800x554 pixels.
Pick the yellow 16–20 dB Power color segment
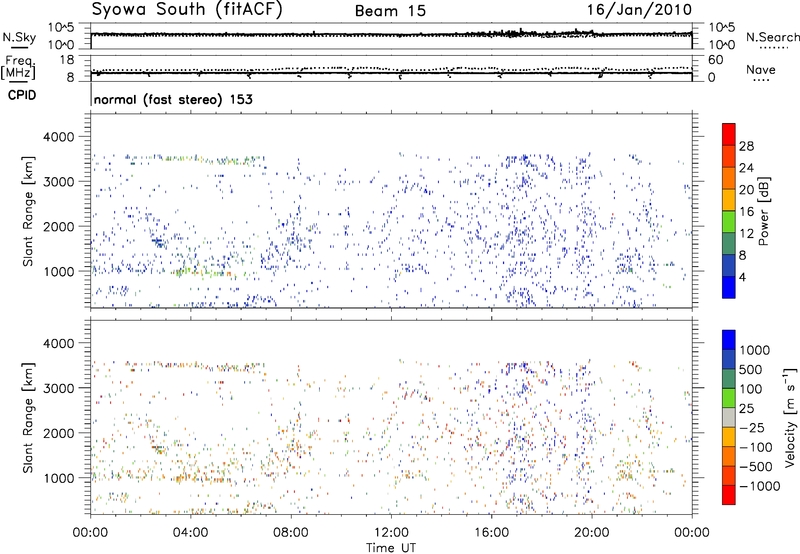(729, 200)
